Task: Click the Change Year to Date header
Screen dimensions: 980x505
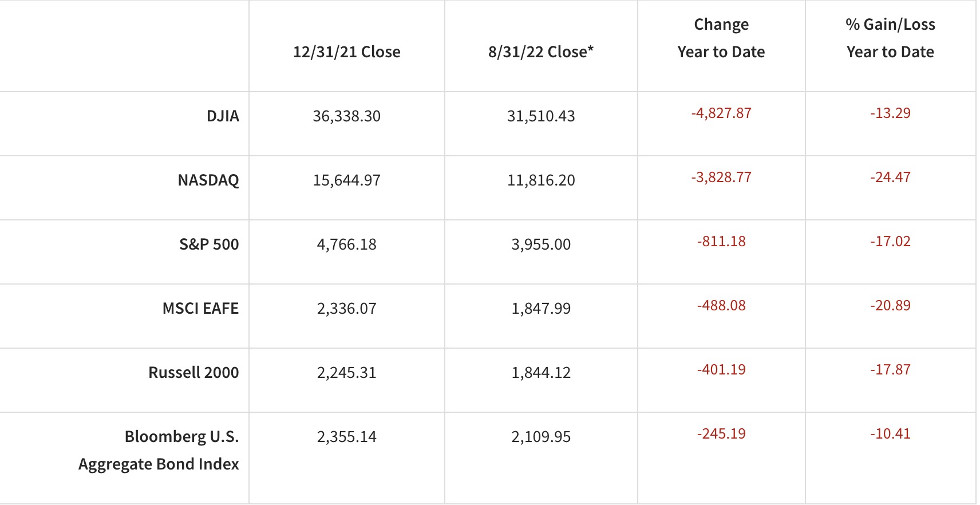Action: click(721, 38)
